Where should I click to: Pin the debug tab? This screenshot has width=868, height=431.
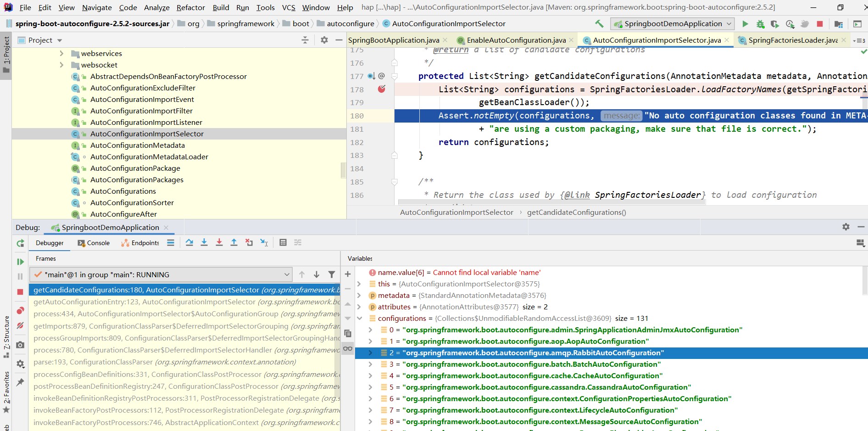click(20, 382)
